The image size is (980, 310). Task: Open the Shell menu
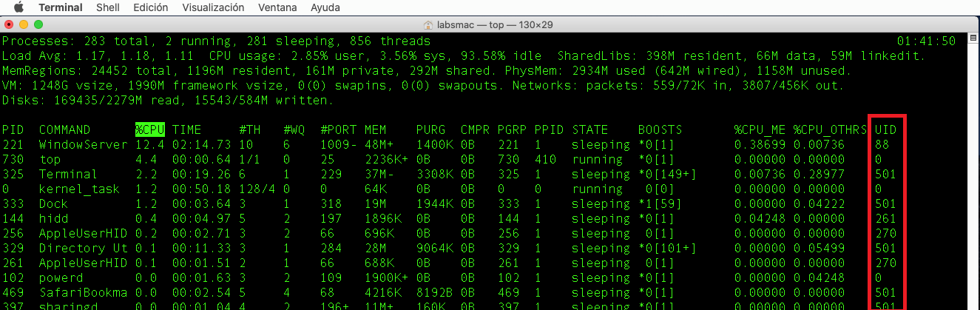pos(109,7)
